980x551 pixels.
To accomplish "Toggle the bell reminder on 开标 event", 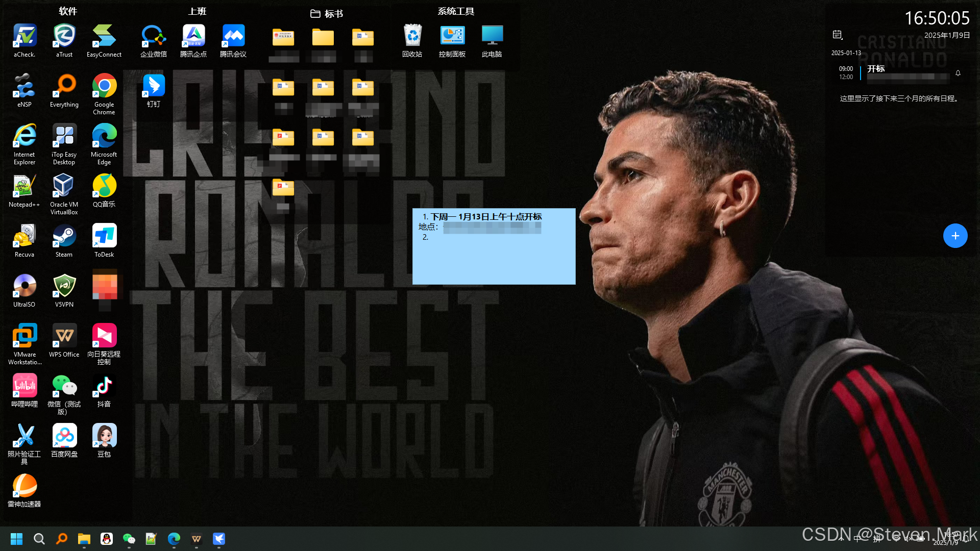I will 958,73.
